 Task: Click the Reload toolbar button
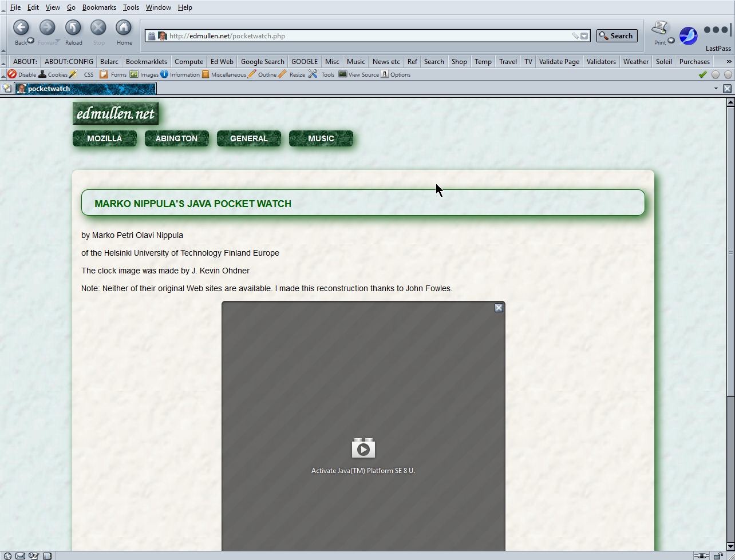pyautogui.click(x=73, y=32)
